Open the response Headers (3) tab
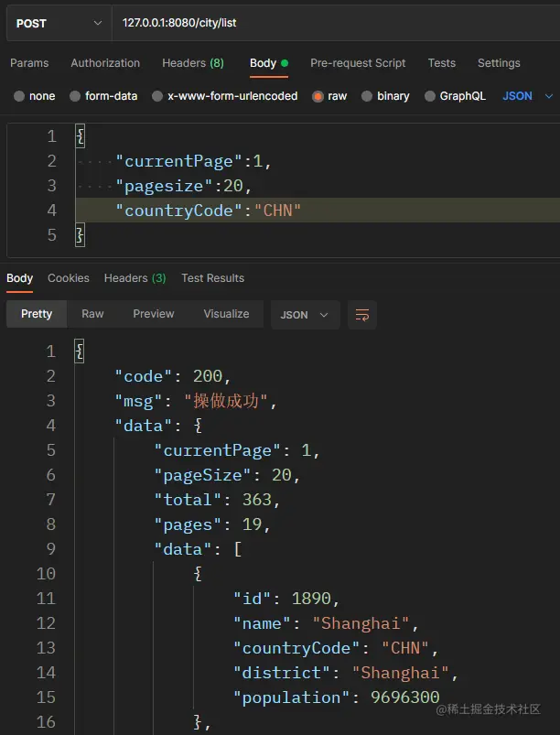 (135, 278)
